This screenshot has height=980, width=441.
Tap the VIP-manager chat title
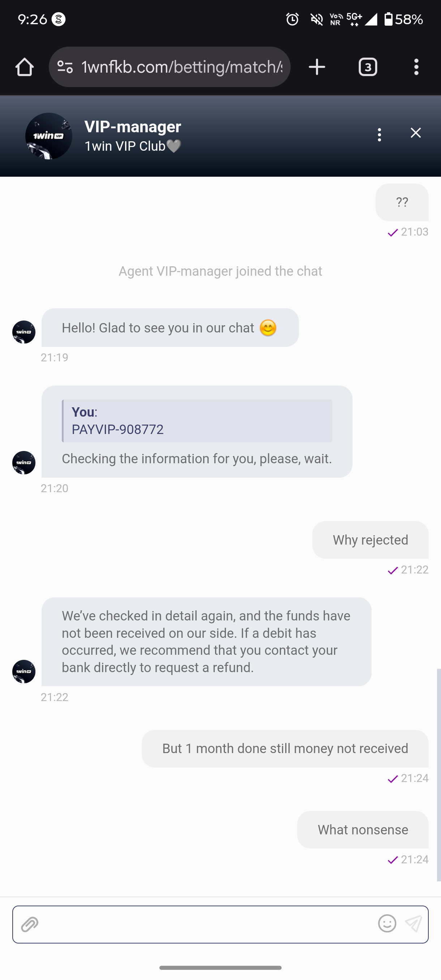(133, 127)
